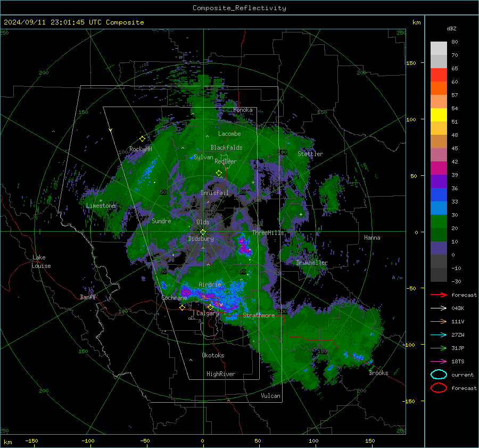The image size is (479, 448).
Task: Click the Drumheller city label
Action: click(312, 263)
